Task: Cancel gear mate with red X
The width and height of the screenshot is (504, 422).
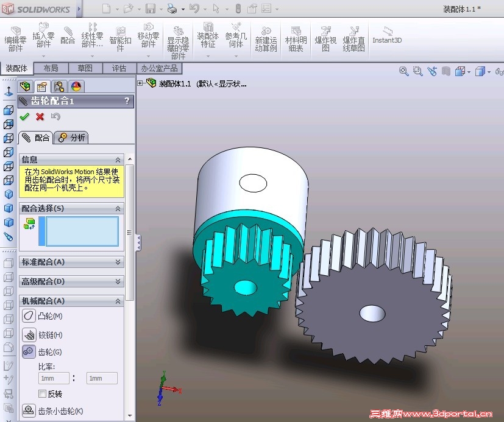Action: click(40, 116)
